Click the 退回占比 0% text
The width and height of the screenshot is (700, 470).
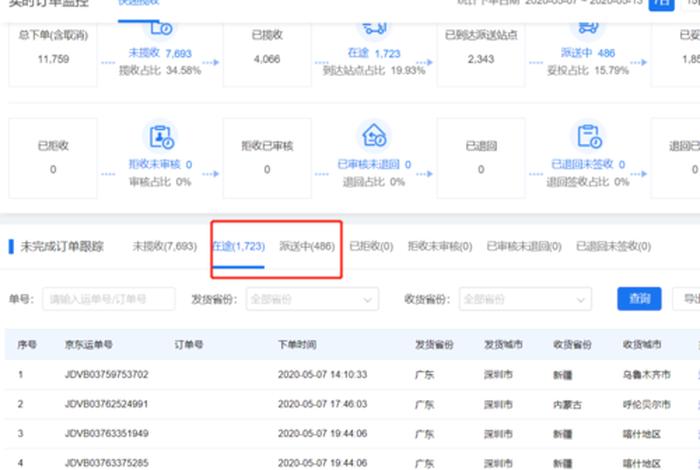click(374, 182)
